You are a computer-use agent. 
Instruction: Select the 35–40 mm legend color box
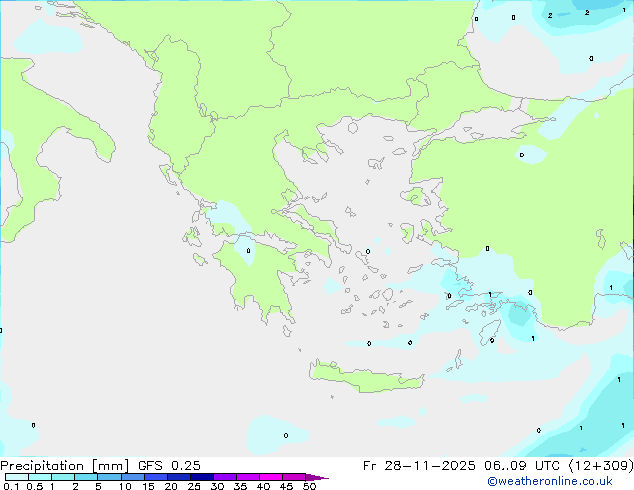pyautogui.click(x=247, y=477)
